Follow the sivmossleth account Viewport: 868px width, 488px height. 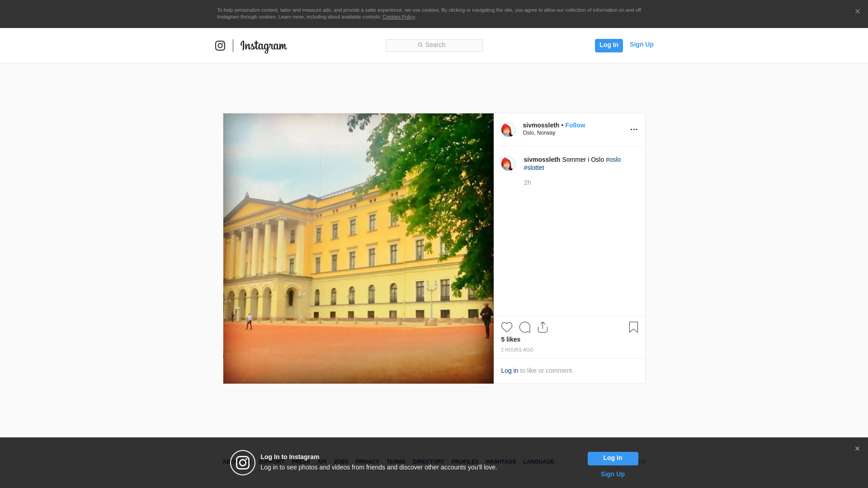click(575, 125)
